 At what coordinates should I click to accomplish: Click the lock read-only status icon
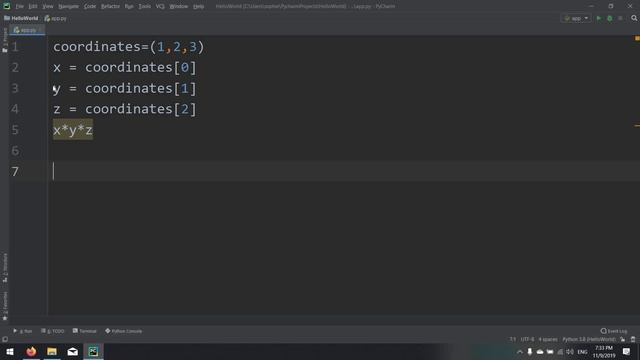coord(622,339)
